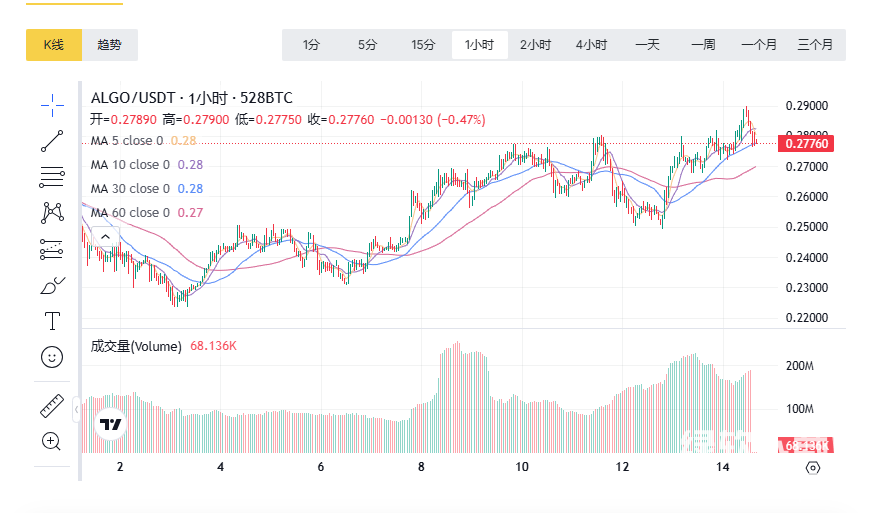The height and width of the screenshot is (513, 882).
Task: Select the 三个月 timeframe
Action: coord(815,45)
